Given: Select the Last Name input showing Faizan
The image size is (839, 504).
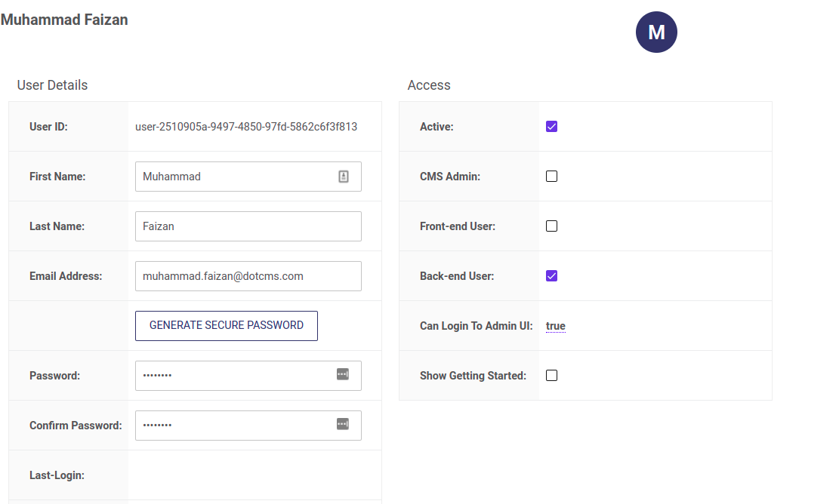Looking at the screenshot, I should (x=248, y=226).
